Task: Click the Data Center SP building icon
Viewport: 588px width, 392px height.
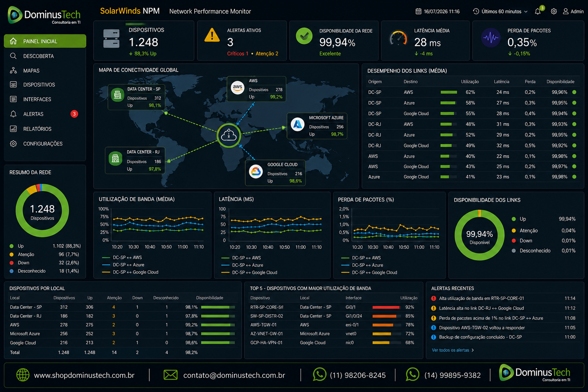Action: coord(118,95)
